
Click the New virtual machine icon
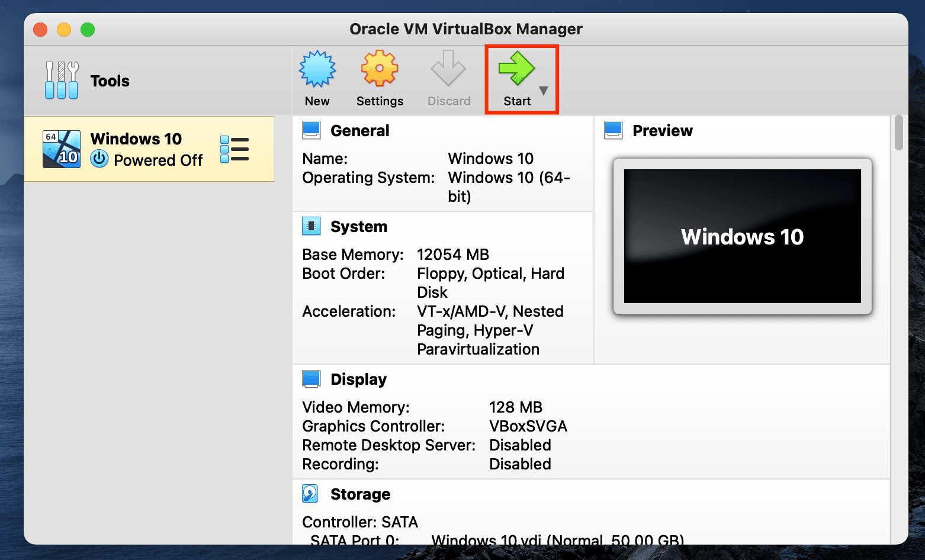[x=317, y=68]
